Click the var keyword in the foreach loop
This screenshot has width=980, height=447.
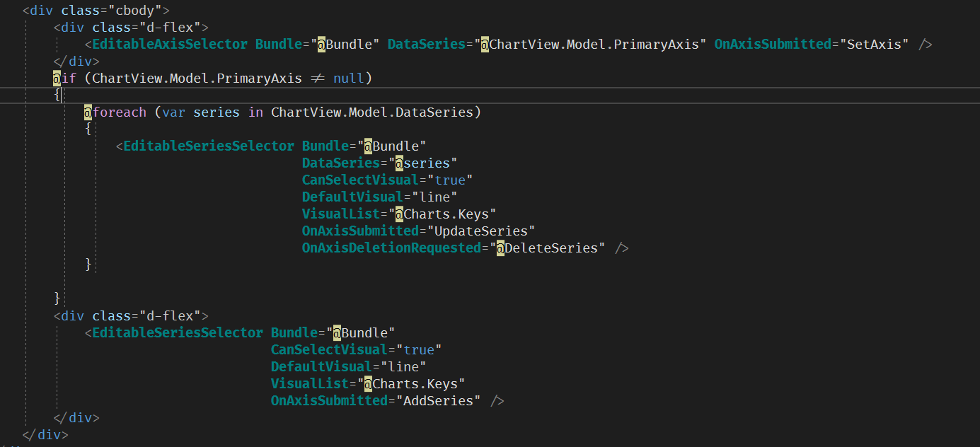pos(173,112)
